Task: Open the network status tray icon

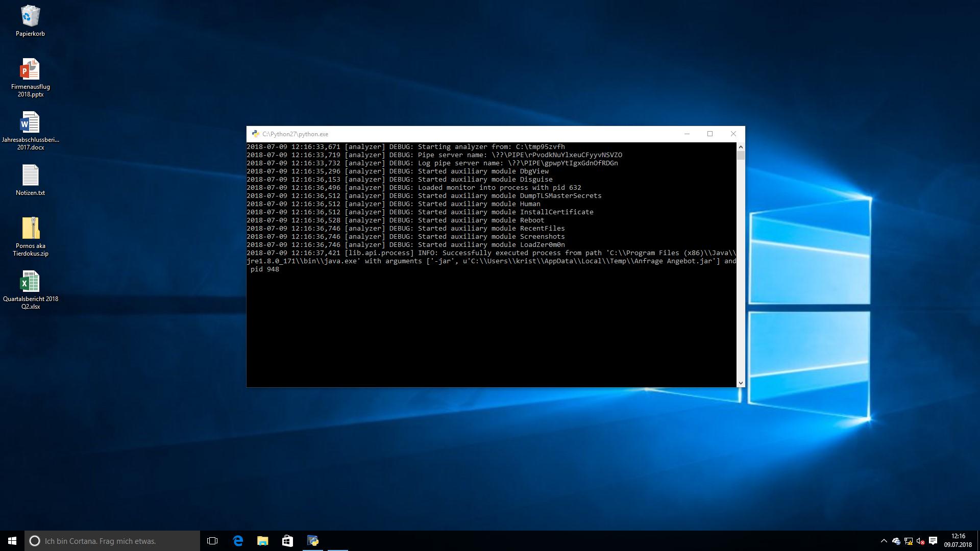Action: 909,541
